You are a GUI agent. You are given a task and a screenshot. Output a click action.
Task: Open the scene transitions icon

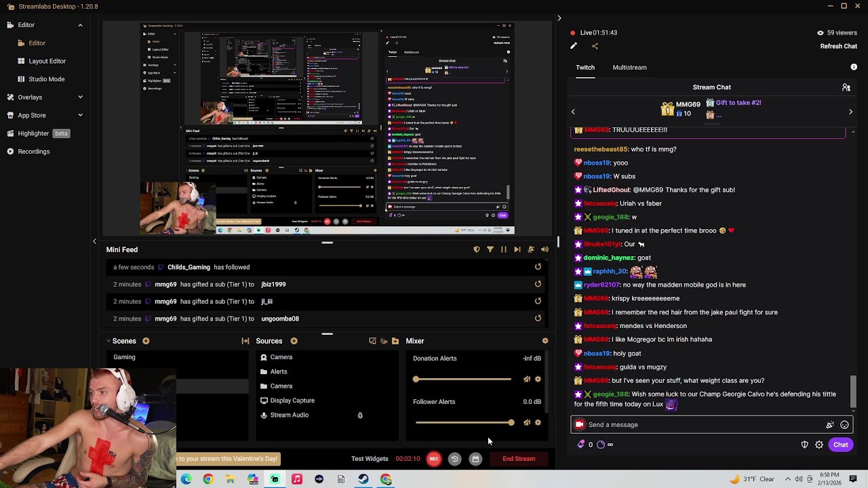[245, 341]
